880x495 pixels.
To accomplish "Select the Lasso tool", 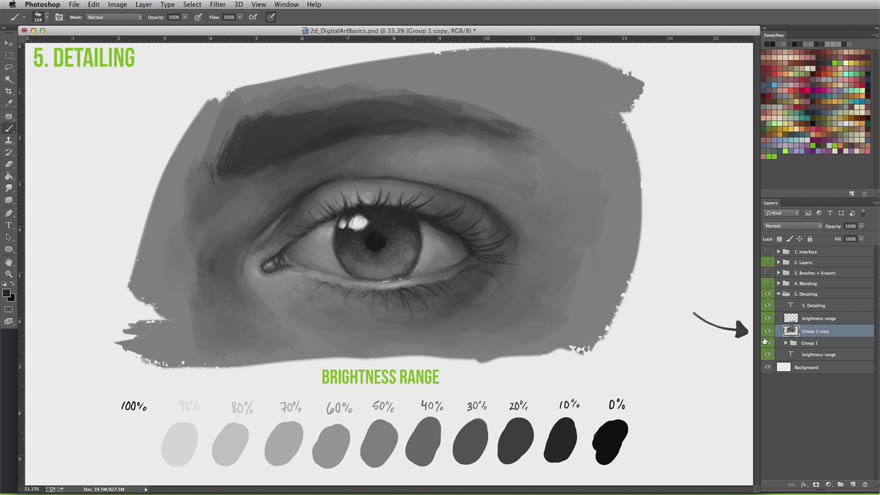I will click(8, 67).
